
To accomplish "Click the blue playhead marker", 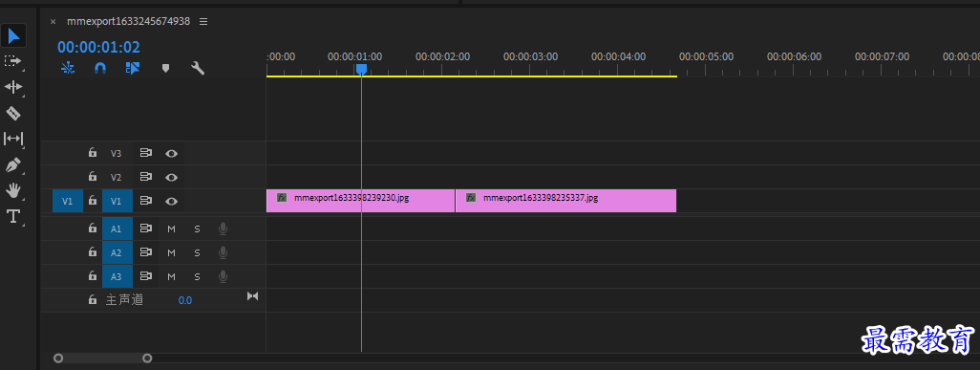I will click(x=361, y=69).
